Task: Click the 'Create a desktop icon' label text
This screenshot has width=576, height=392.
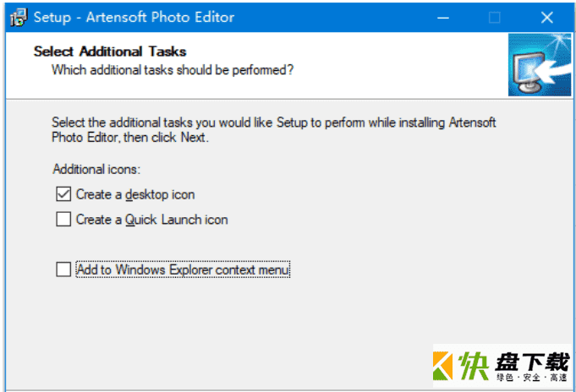Action: click(135, 194)
